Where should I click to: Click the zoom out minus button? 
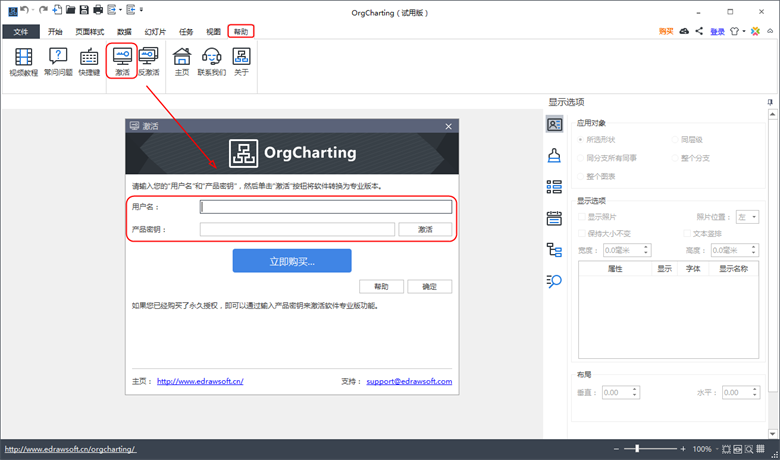(616, 449)
